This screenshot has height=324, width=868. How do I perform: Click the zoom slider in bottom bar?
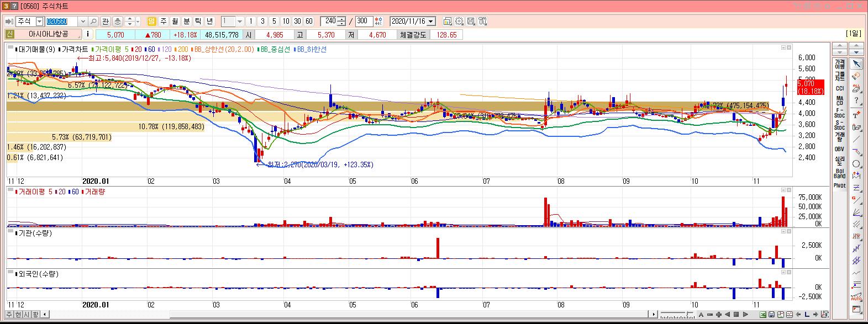tap(678, 315)
